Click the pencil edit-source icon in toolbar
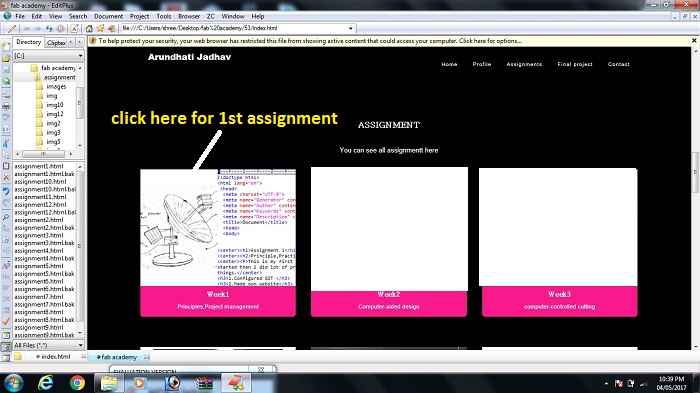The image size is (700, 393). click(12, 28)
